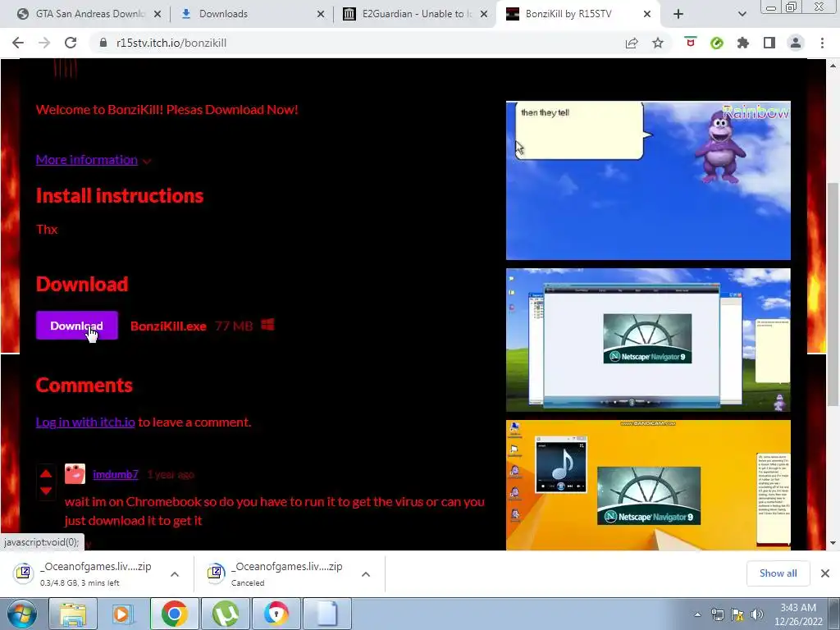Downvote imdumb7's comment
Viewport: 840px width, 630px height.
pyautogui.click(x=46, y=491)
